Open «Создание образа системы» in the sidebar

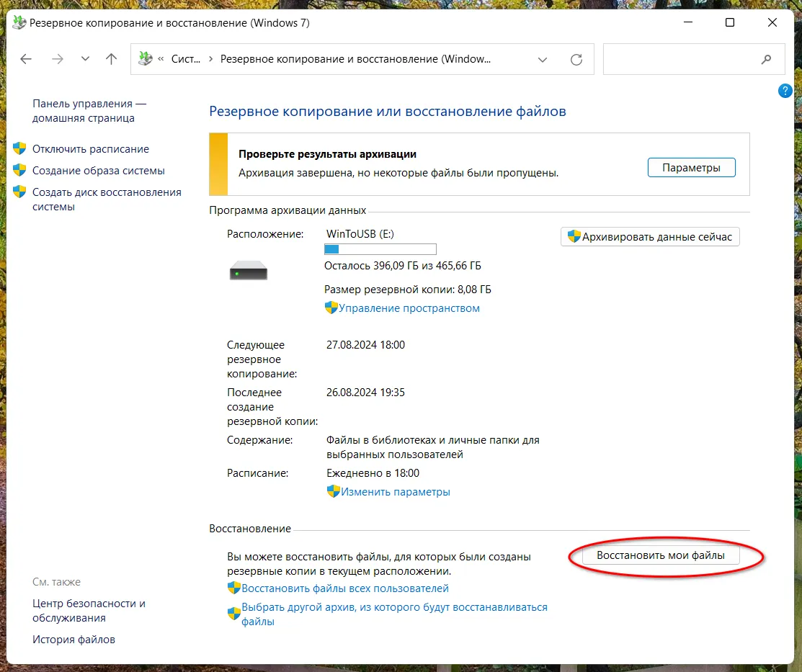click(99, 171)
